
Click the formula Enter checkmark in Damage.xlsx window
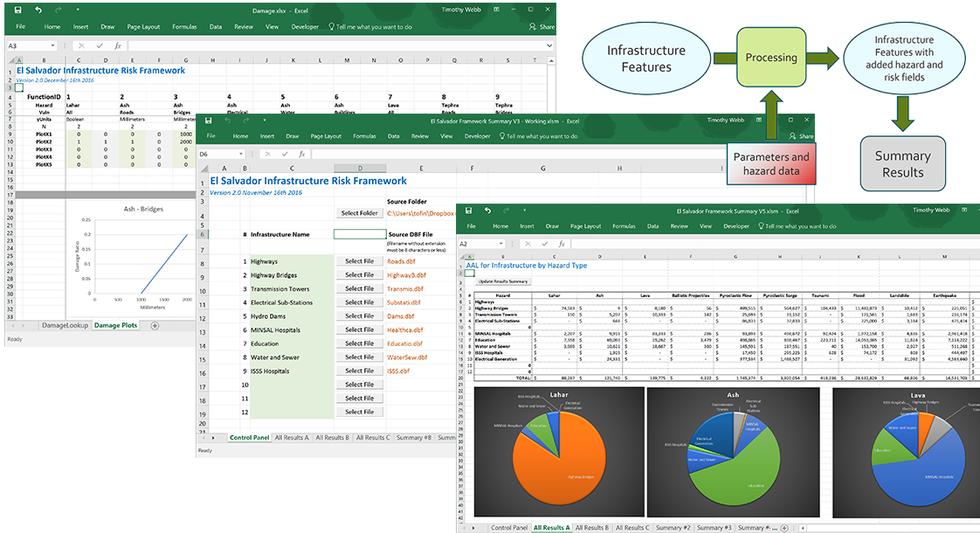pyautogui.click(x=100, y=45)
